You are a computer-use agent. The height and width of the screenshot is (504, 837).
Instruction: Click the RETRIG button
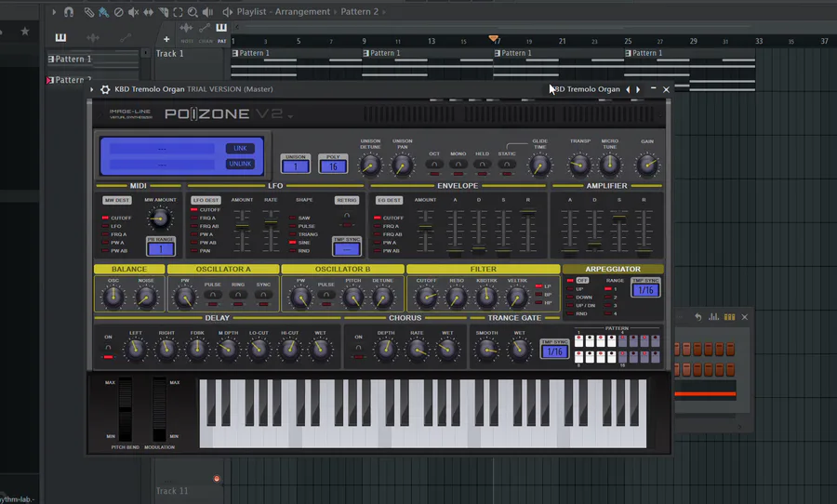[347, 200]
